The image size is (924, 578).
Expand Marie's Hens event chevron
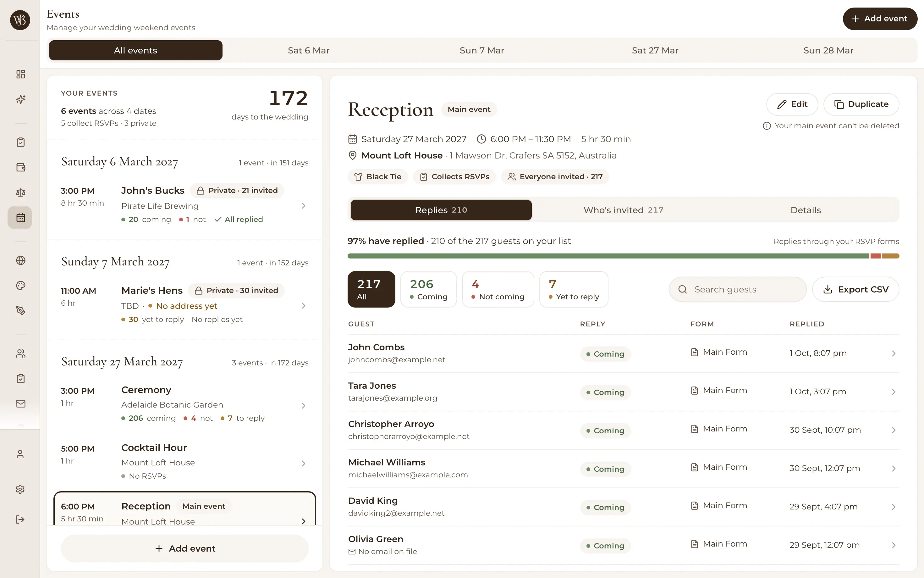point(303,306)
